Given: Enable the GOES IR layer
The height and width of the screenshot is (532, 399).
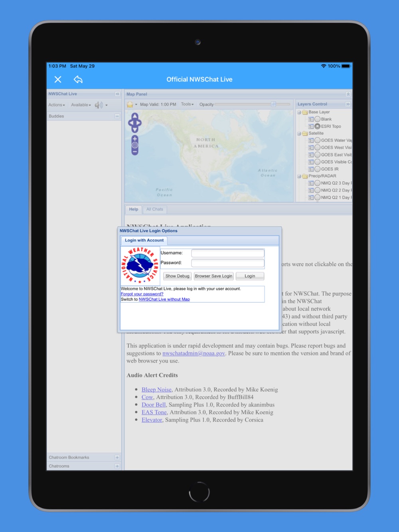Looking at the screenshot, I should point(318,169).
